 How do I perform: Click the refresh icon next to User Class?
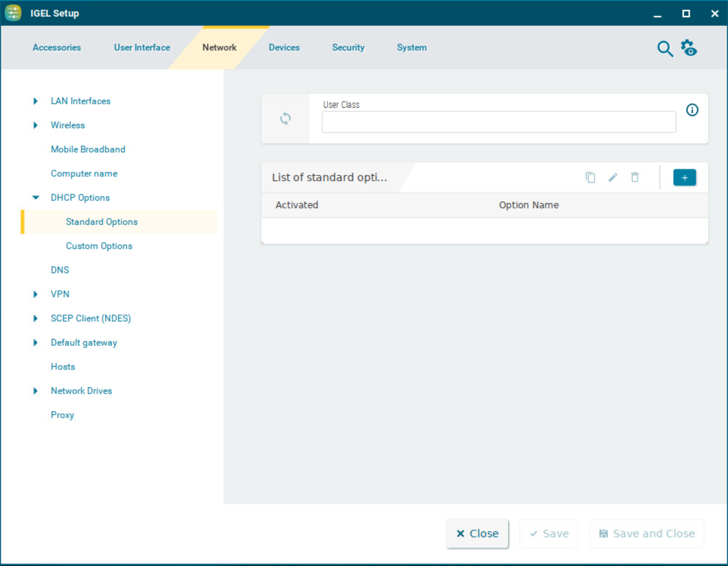(285, 119)
